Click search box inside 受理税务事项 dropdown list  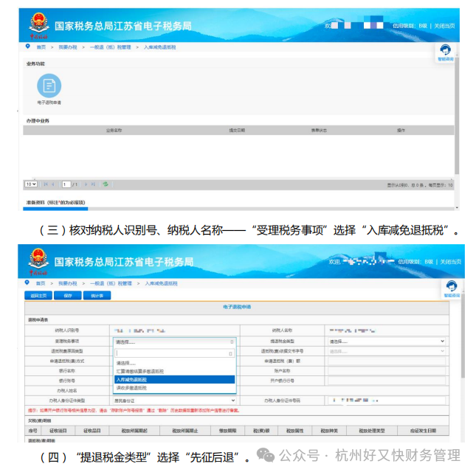(174, 353)
